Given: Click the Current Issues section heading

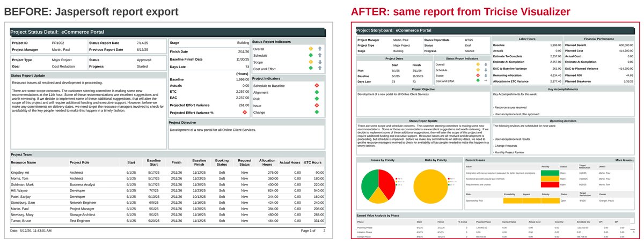Looking at the screenshot, I should click(475, 160).
